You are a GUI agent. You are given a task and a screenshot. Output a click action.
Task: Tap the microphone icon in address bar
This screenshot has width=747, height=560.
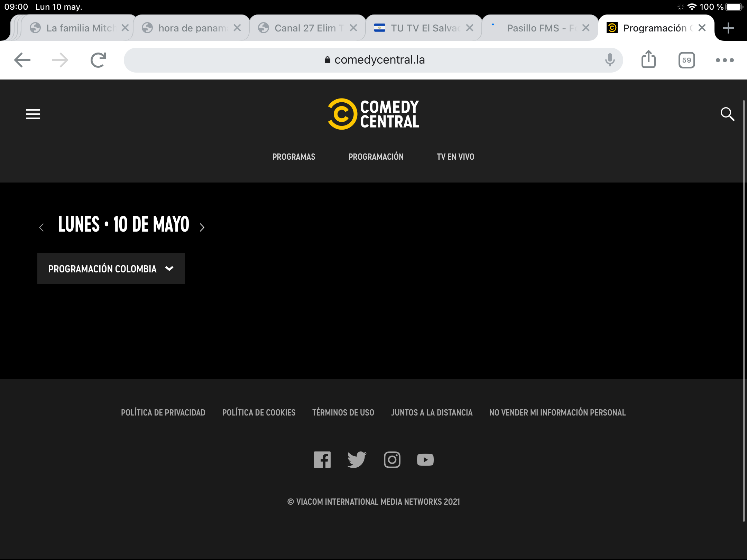610,60
